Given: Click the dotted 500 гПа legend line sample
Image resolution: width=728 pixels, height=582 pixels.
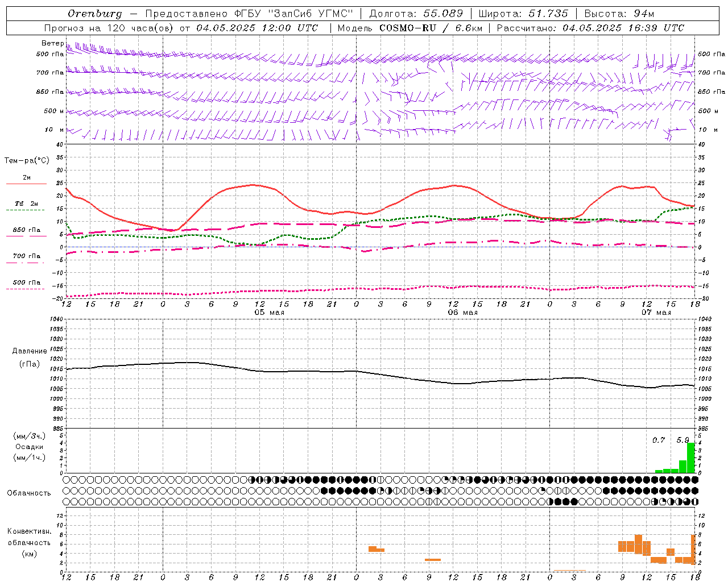Looking at the screenshot, I should click(x=25, y=289).
